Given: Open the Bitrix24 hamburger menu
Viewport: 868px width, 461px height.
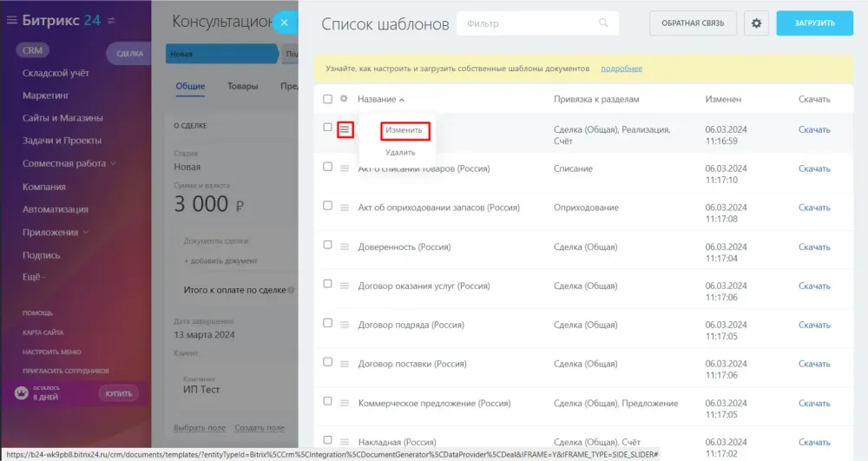Looking at the screenshot, I should click(x=11, y=21).
